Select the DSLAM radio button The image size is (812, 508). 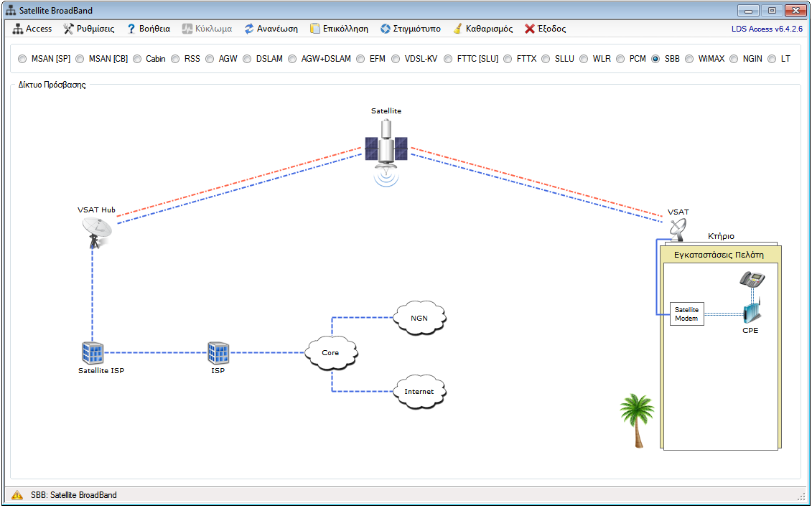coord(247,59)
